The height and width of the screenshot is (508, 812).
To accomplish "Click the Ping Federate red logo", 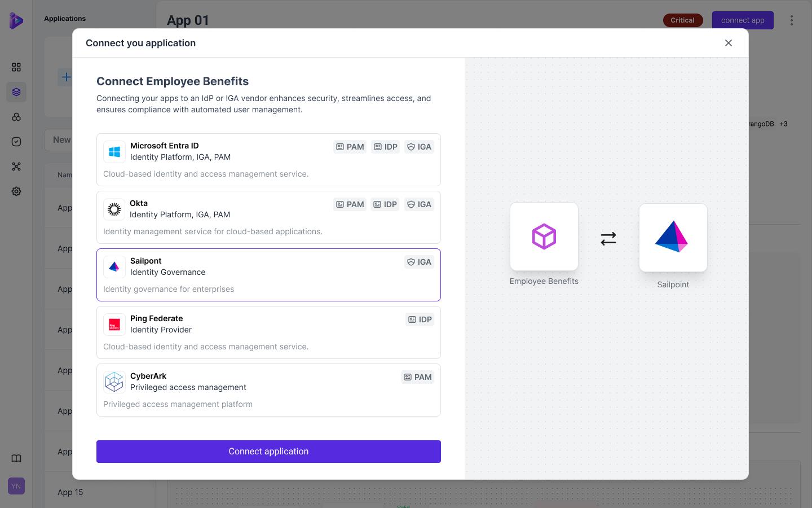I will click(114, 325).
